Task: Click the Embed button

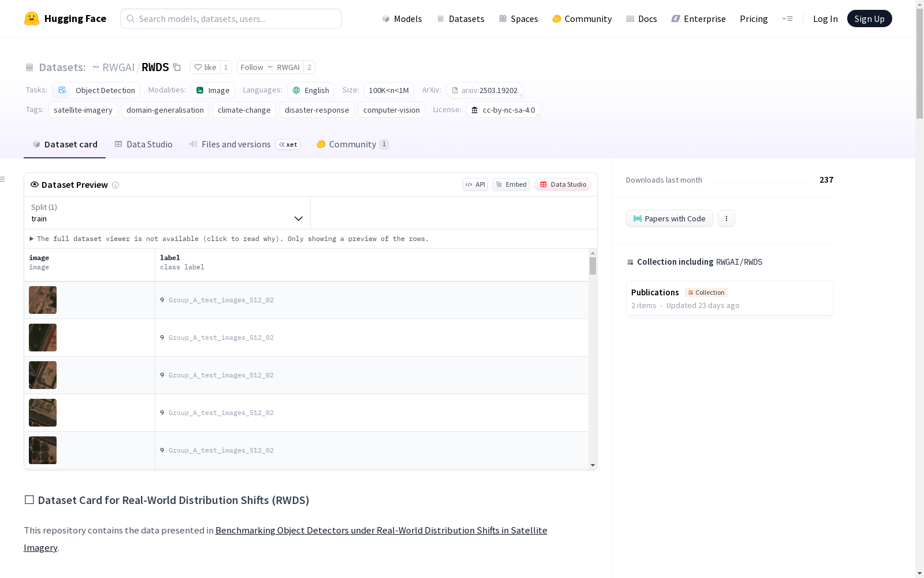Action: 511,184
